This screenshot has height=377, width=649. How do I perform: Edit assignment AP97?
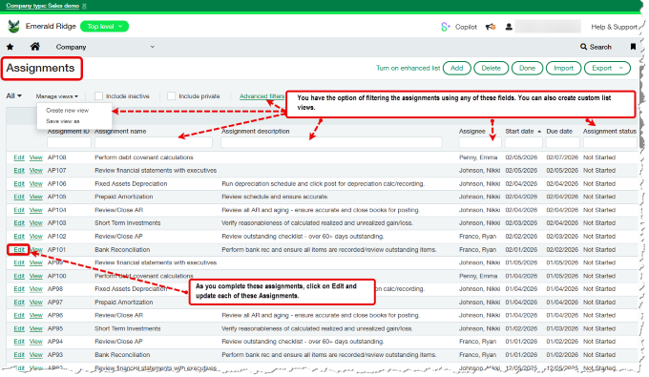click(19, 303)
